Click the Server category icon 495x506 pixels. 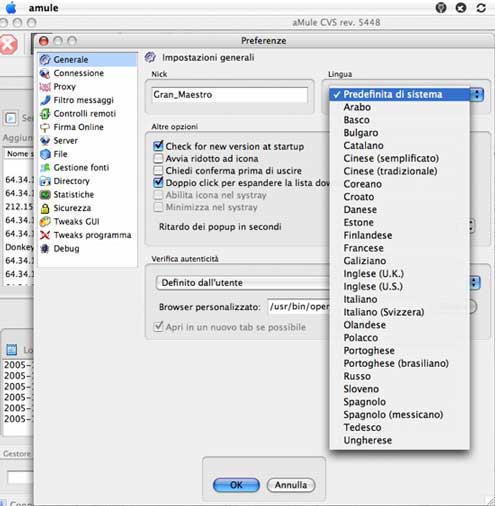coord(45,141)
